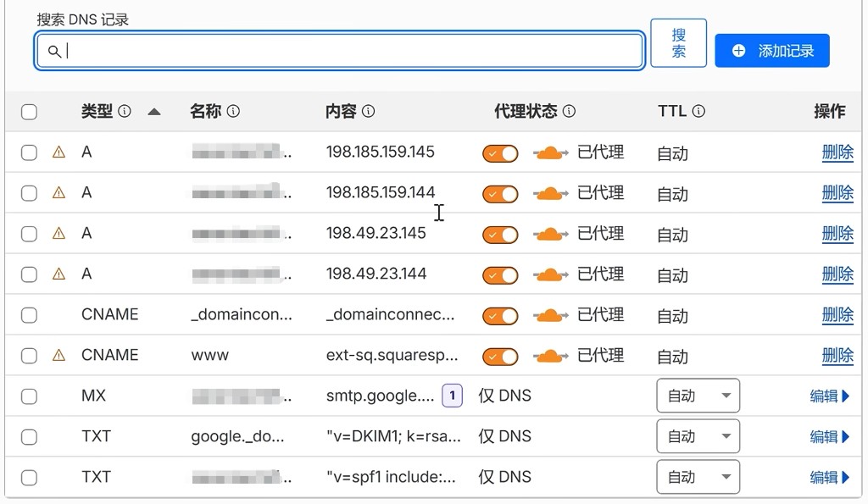Click the info icon next to 内容
868x504 pixels.
[x=368, y=111]
